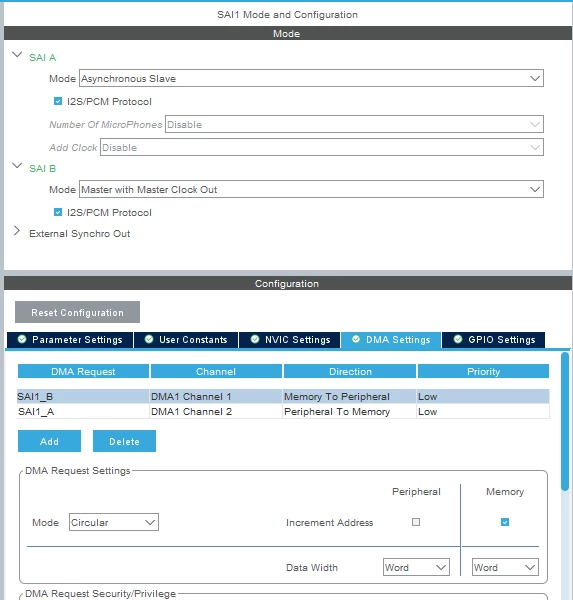Click the DMA1 Channel 1 cell
This screenshot has height=600, width=573.
pos(216,397)
